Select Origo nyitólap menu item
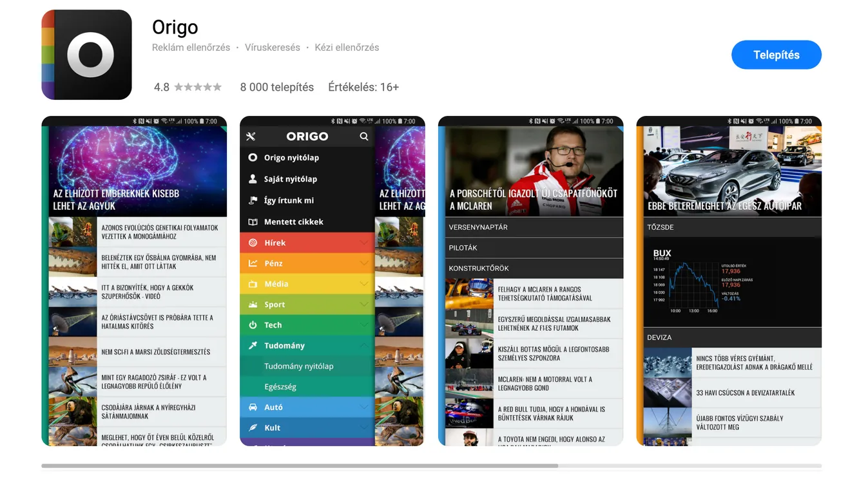This screenshot has height=488, width=868. click(307, 157)
